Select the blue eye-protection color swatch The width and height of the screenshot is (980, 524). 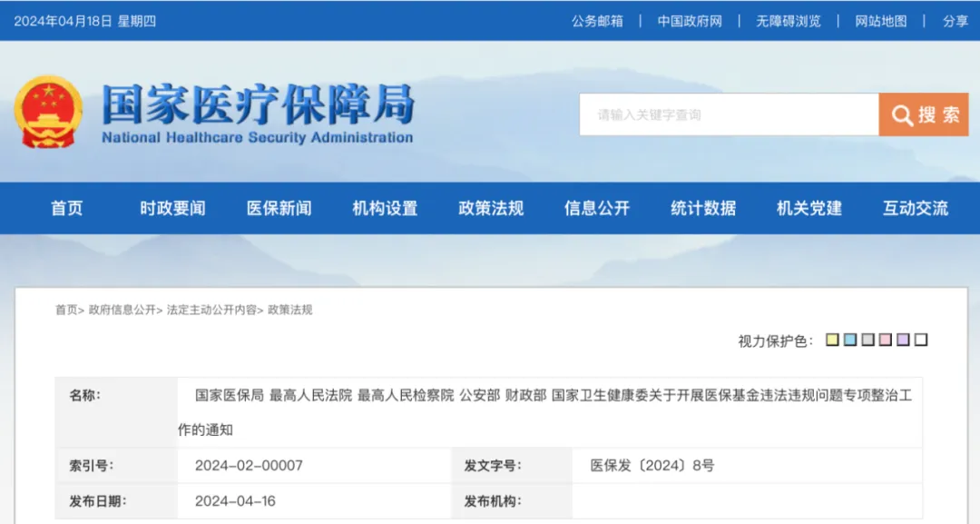coord(850,341)
